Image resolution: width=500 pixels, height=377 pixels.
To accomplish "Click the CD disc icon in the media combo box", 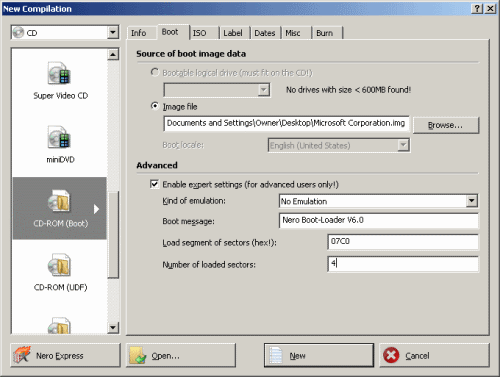I will [19, 33].
